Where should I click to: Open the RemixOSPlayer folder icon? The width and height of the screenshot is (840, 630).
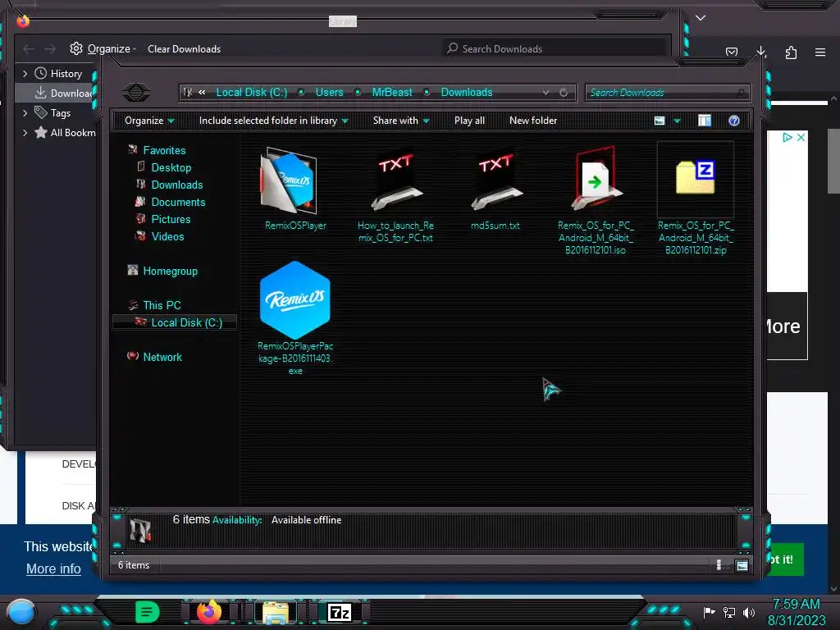click(x=288, y=182)
